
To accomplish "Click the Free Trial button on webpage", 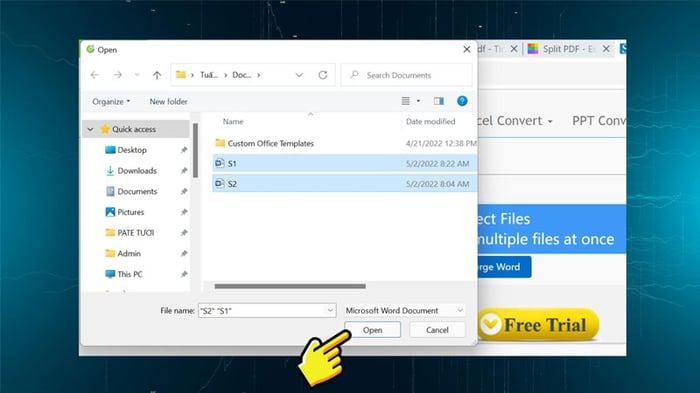I will point(538,325).
